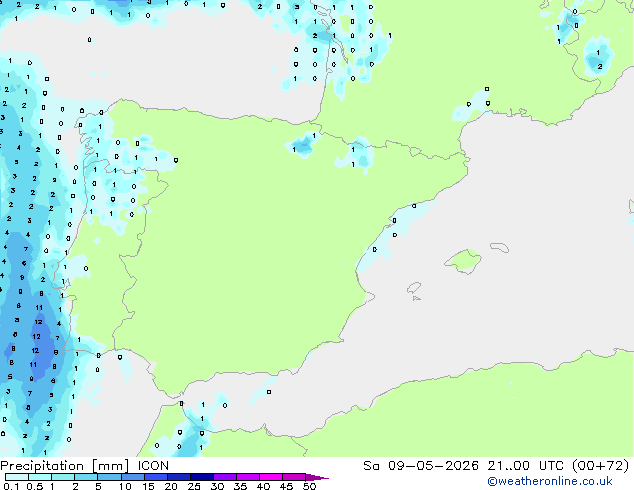Click the legend label '45'
The height and width of the screenshot is (490, 634).
pyautogui.click(x=286, y=486)
